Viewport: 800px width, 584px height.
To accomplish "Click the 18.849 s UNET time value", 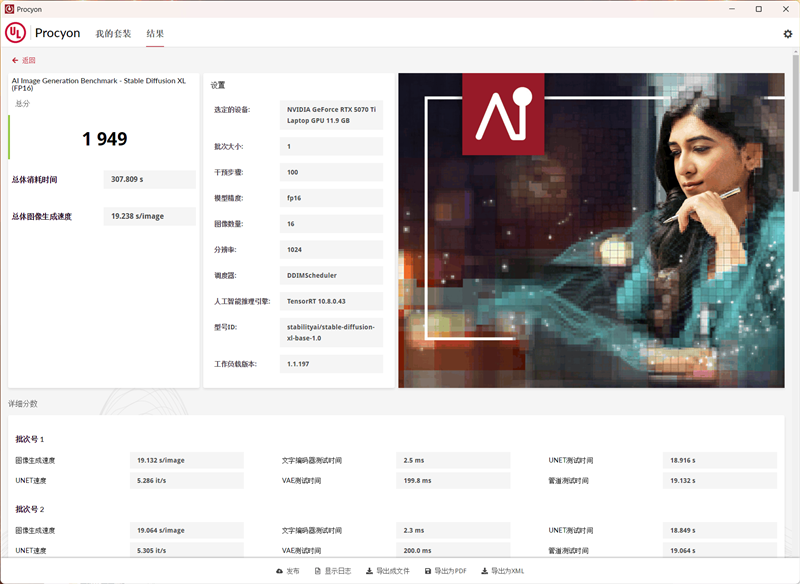I will click(720, 530).
